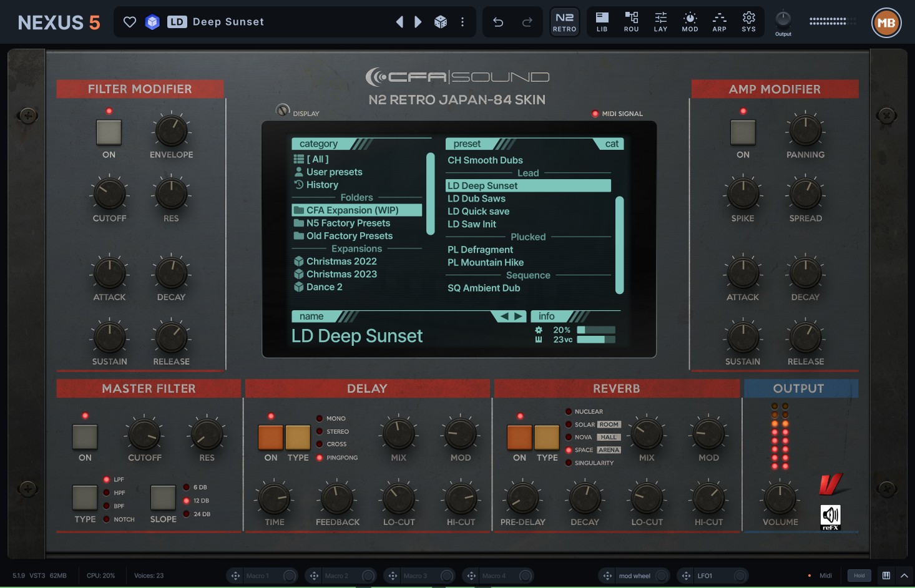Click the preset list scrollbar

[x=620, y=245]
